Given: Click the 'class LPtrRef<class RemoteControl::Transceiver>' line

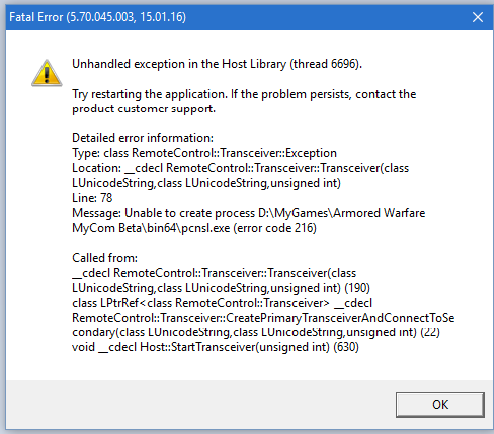Looking at the screenshot, I should point(222,303).
